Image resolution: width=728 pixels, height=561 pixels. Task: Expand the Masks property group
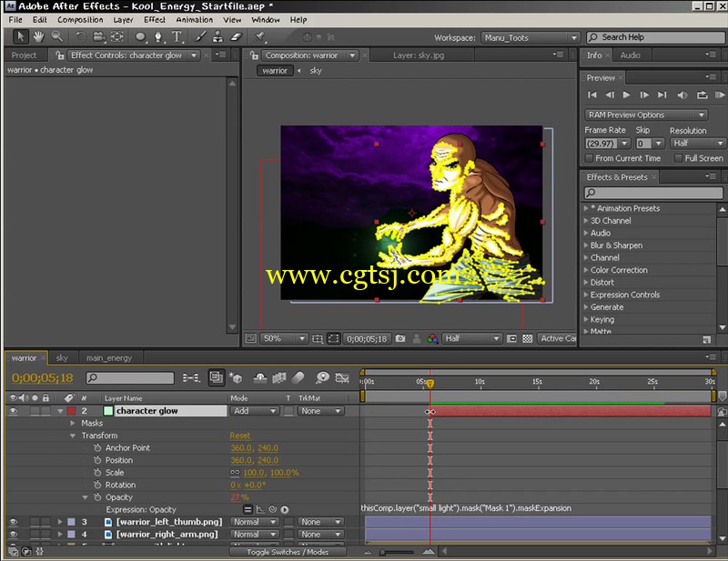[x=73, y=423]
